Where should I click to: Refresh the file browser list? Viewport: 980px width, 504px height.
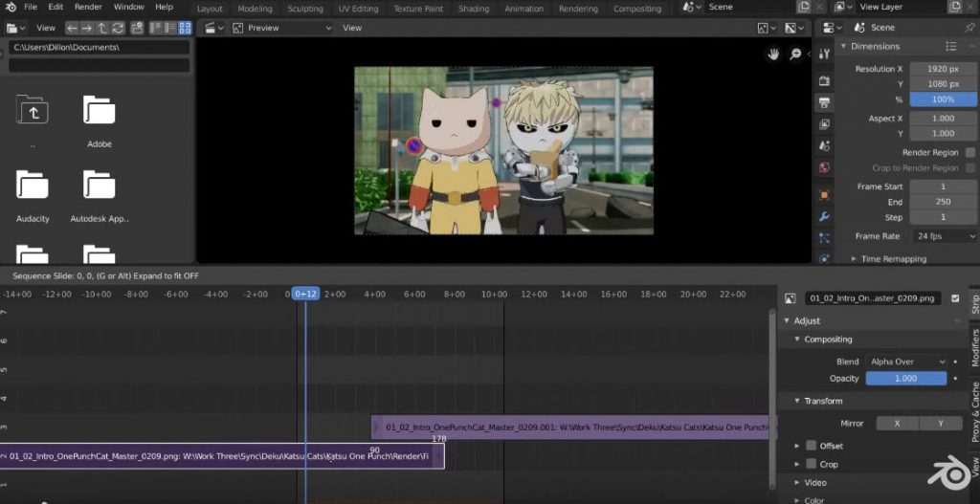(118, 28)
